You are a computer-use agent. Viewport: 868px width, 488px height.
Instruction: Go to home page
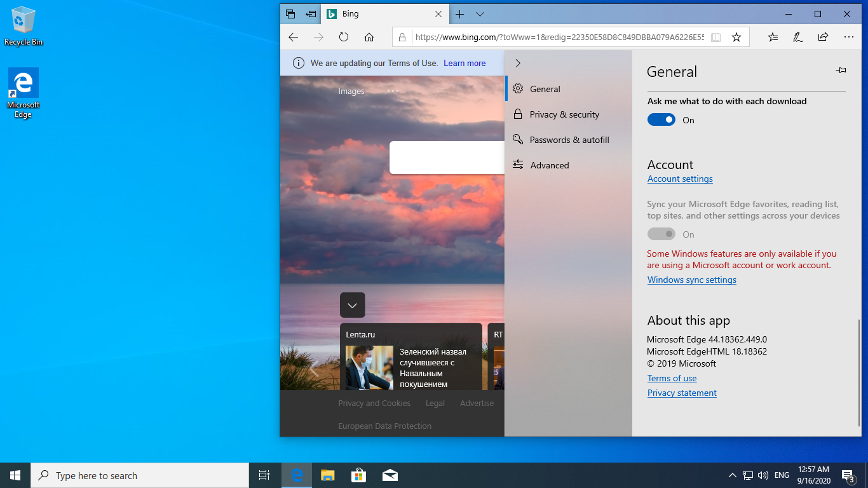click(x=369, y=37)
